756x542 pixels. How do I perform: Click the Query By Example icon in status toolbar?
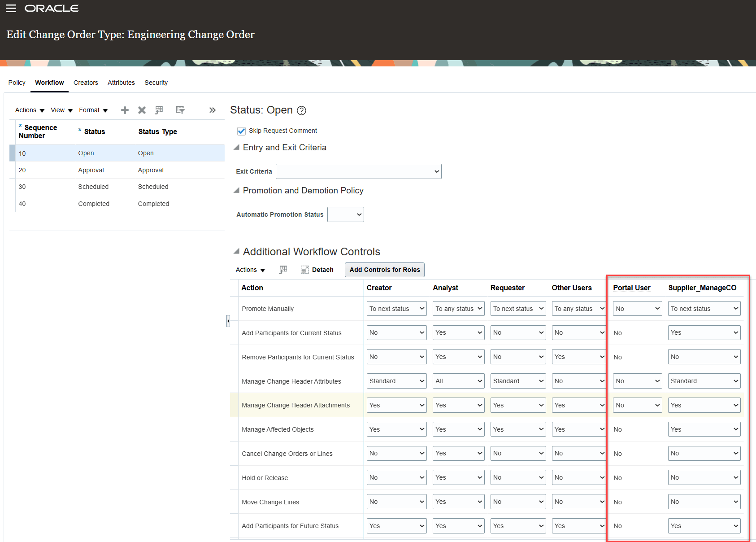[180, 110]
